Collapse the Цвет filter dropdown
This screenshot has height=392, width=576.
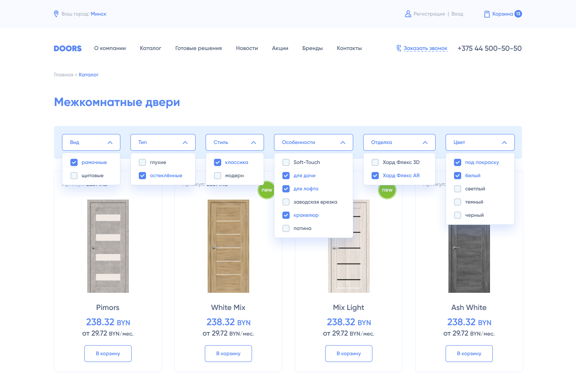click(x=480, y=142)
